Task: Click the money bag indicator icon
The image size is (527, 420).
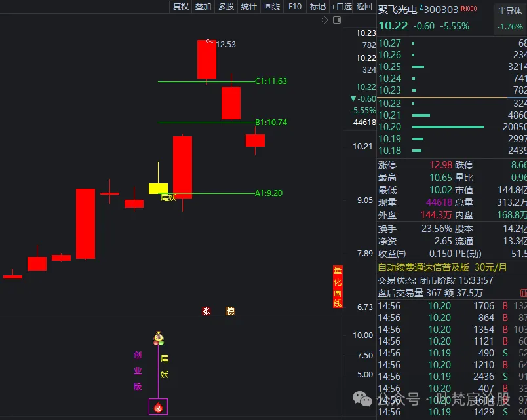Action: (x=158, y=338)
